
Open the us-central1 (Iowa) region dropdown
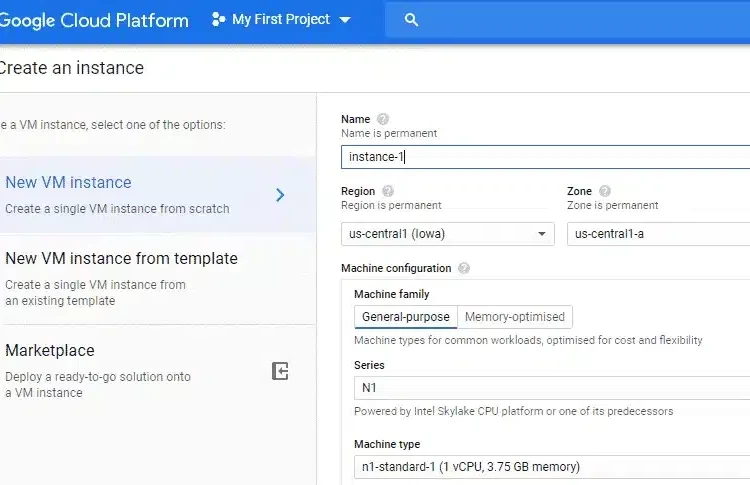[448, 234]
